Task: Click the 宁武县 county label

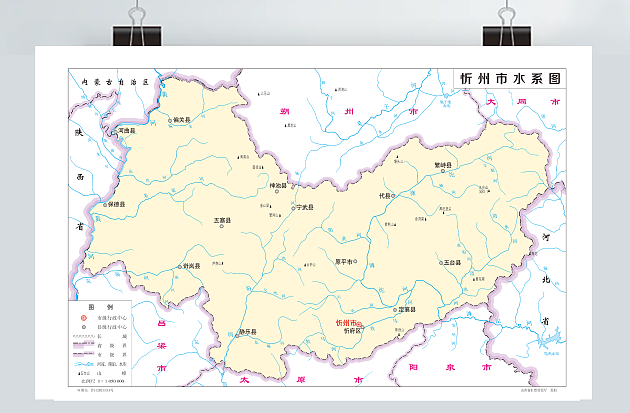Action: (x=305, y=208)
